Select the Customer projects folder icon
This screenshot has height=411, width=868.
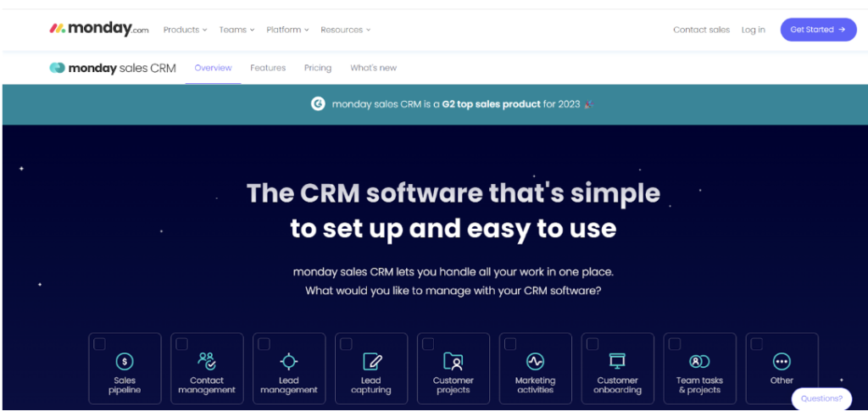453,361
